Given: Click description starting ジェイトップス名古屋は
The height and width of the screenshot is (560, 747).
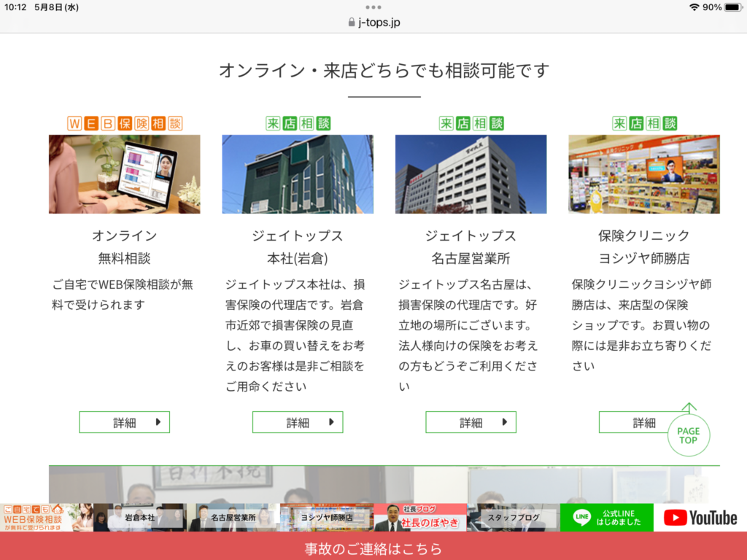Looking at the screenshot, I should [x=468, y=335].
